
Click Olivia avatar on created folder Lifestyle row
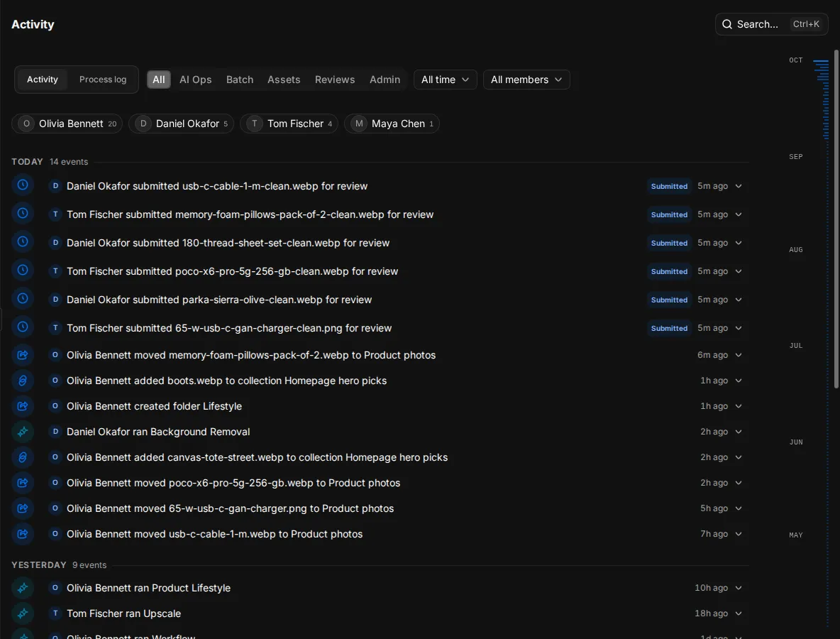[55, 406]
